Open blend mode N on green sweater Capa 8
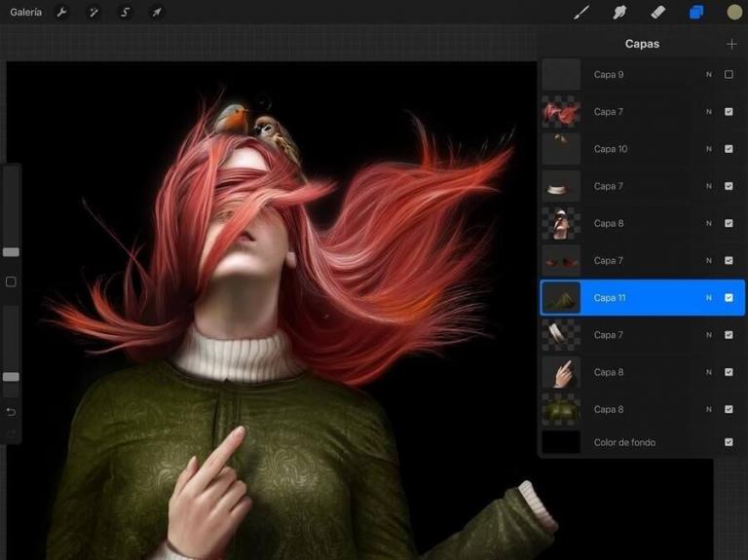The height and width of the screenshot is (560, 748). [x=709, y=409]
